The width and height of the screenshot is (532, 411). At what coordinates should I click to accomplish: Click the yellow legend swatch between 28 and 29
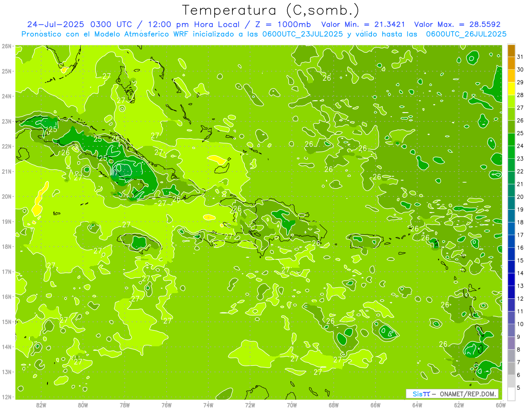[511, 89]
